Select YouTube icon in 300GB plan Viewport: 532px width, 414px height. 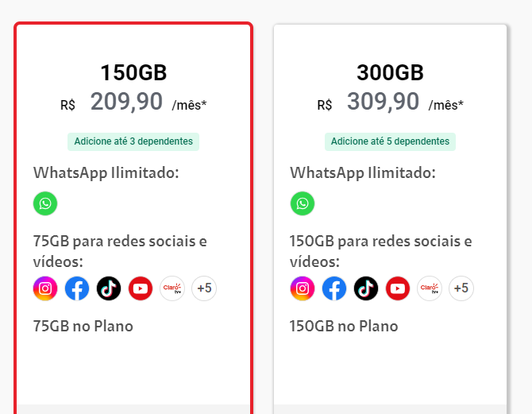point(398,288)
